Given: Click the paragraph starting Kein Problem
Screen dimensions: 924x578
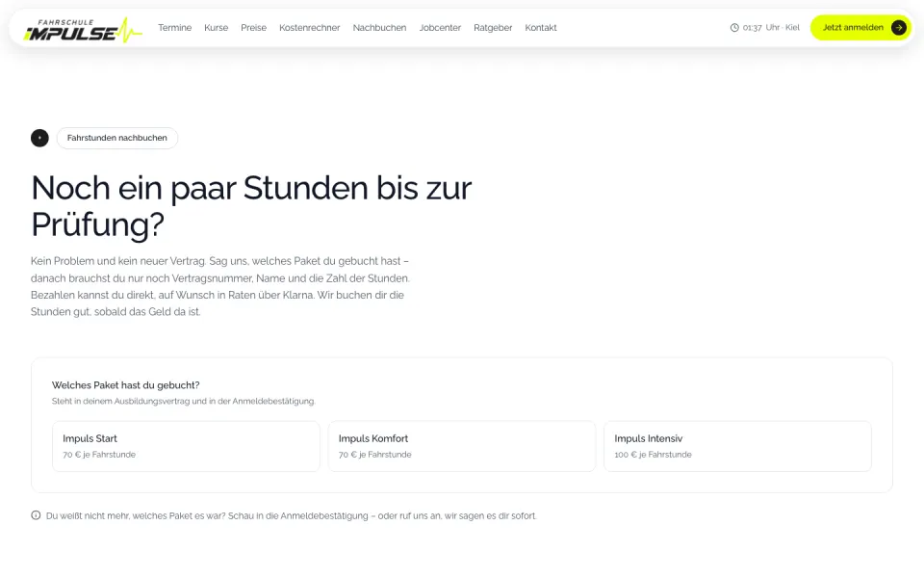Looking at the screenshot, I should pos(219,286).
